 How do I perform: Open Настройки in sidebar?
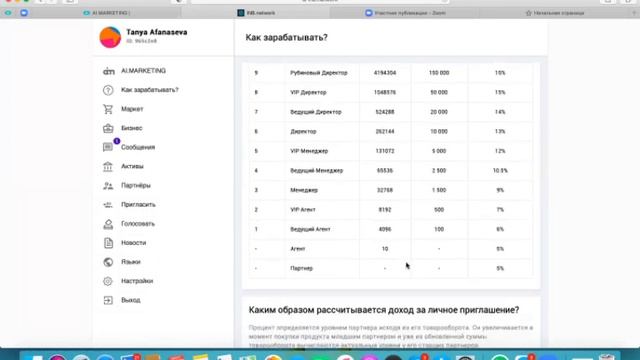[x=137, y=281]
